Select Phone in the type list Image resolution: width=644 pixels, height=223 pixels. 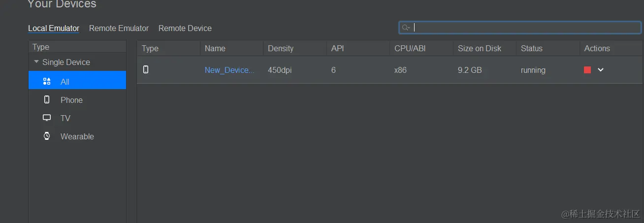pos(71,100)
